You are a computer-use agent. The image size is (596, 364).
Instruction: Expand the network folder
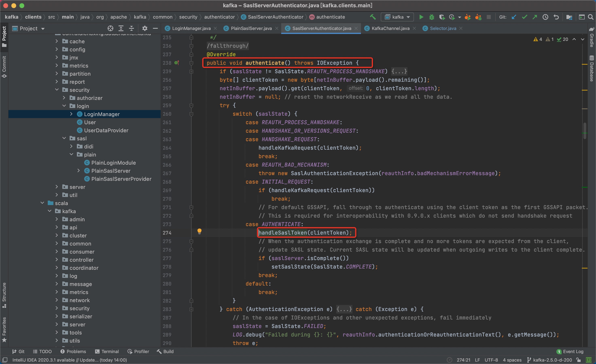(x=57, y=300)
